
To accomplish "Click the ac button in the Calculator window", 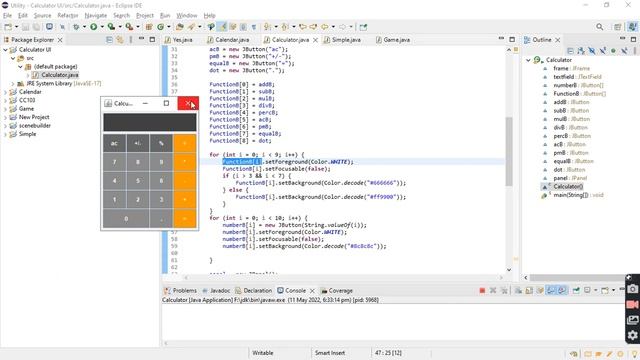I will (114, 143).
